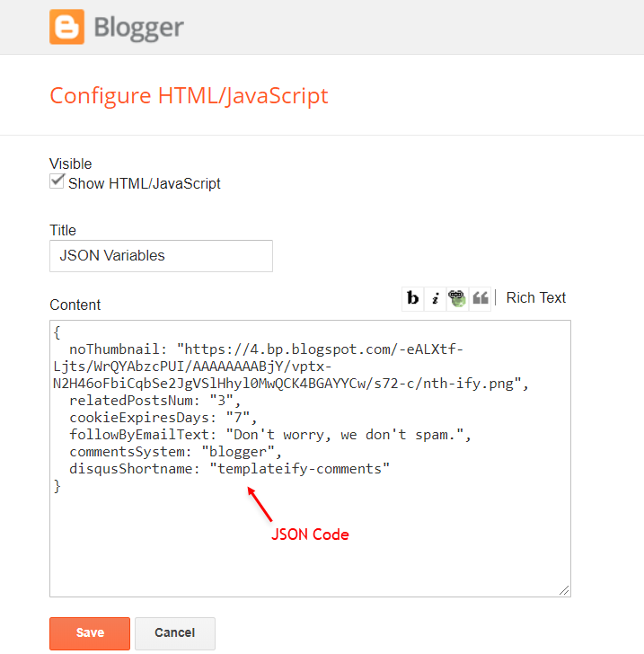Click inside the Content code textarea
644x654 pixels.
tap(310, 458)
